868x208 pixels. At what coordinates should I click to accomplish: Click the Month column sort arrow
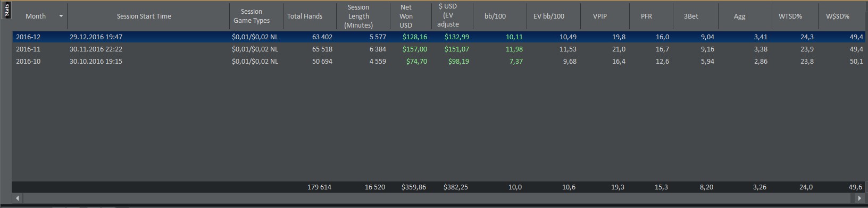click(x=61, y=16)
